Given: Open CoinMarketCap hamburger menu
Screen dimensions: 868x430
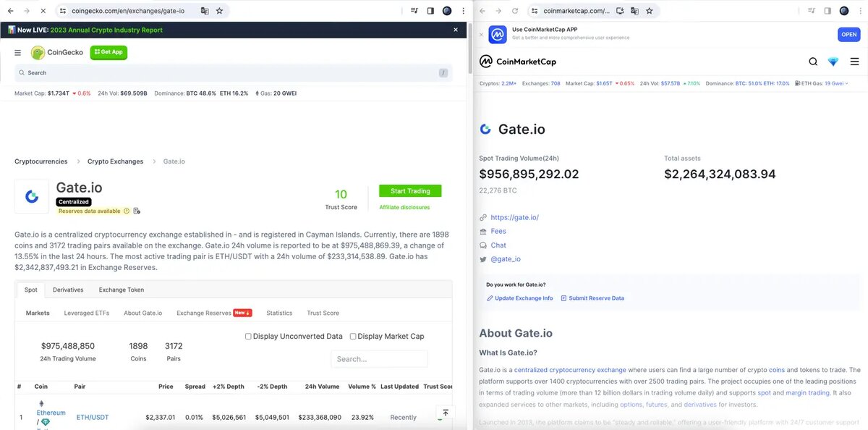Looking at the screenshot, I should point(854,62).
